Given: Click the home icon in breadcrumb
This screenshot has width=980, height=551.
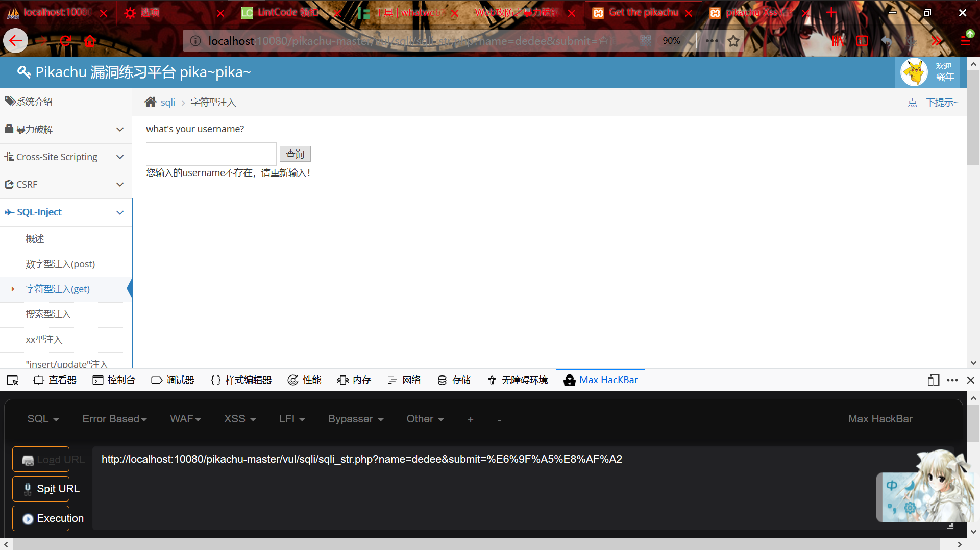Looking at the screenshot, I should pyautogui.click(x=150, y=102).
